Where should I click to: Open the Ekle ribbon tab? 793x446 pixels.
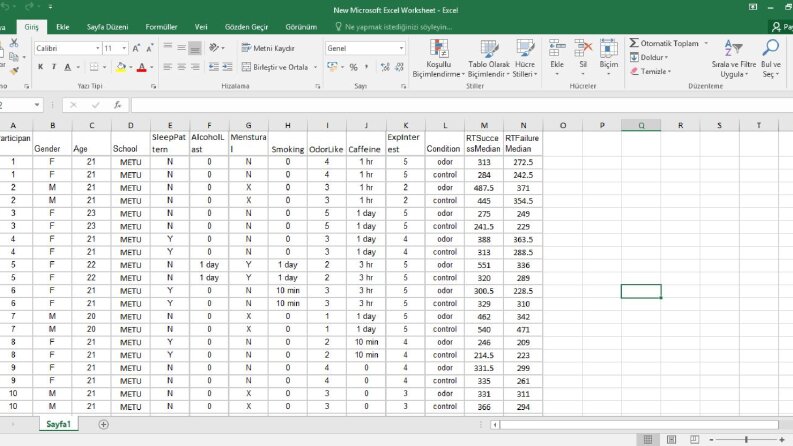click(x=63, y=27)
